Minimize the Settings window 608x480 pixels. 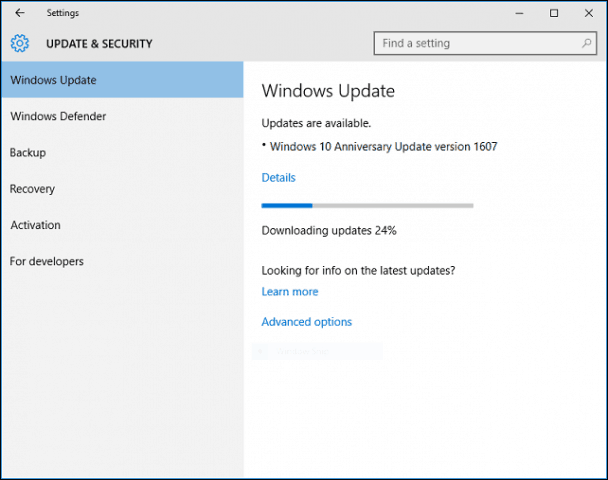click(x=519, y=13)
